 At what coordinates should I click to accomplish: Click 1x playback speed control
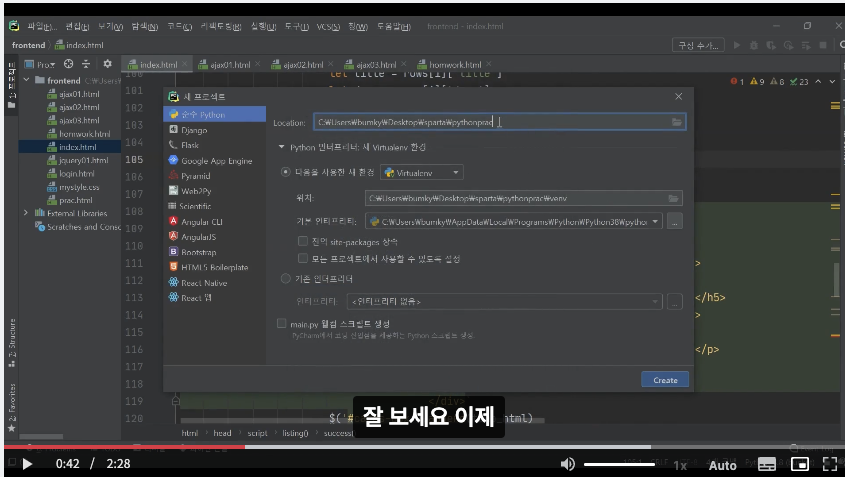pyautogui.click(x=680, y=465)
